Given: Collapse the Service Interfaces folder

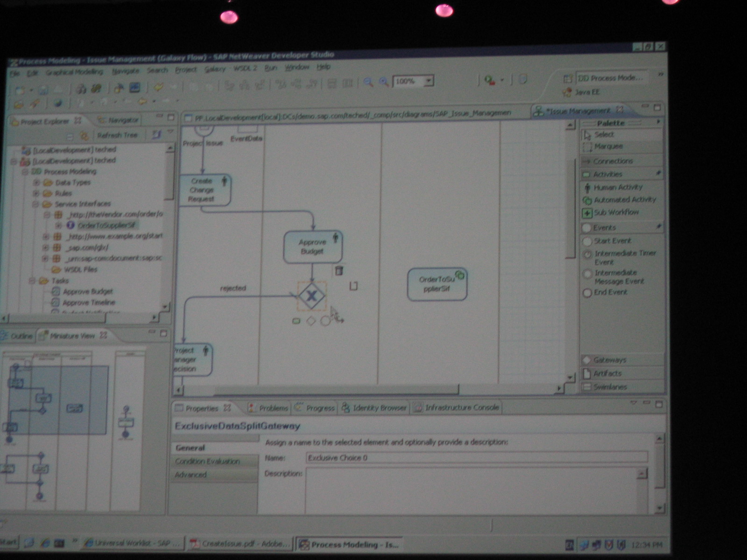Looking at the screenshot, I should (x=35, y=204).
